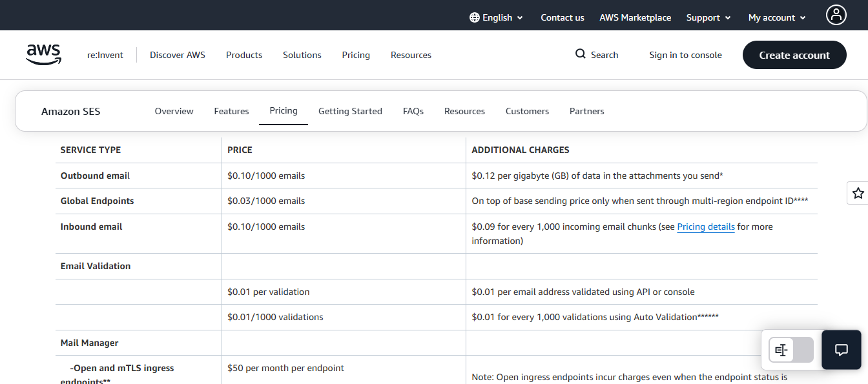This screenshot has width=868, height=384.
Task: Click Sign in to console
Action: tap(685, 55)
